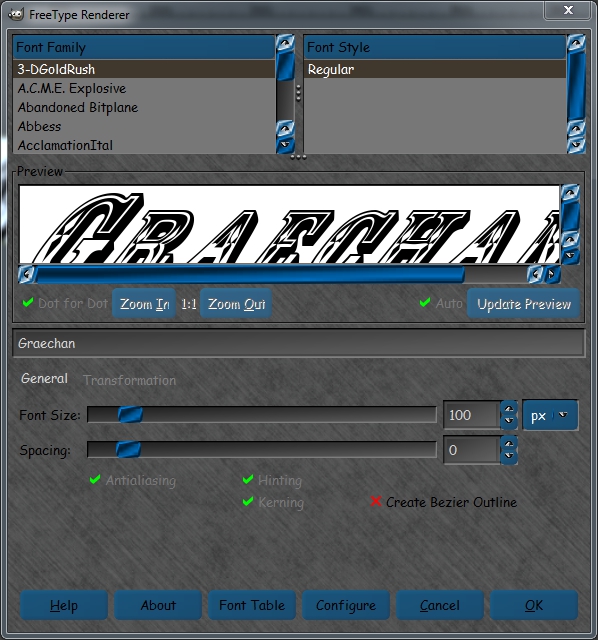Click the Font Style column header
This screenshot has width=598, height=640.
coord(435,47)
